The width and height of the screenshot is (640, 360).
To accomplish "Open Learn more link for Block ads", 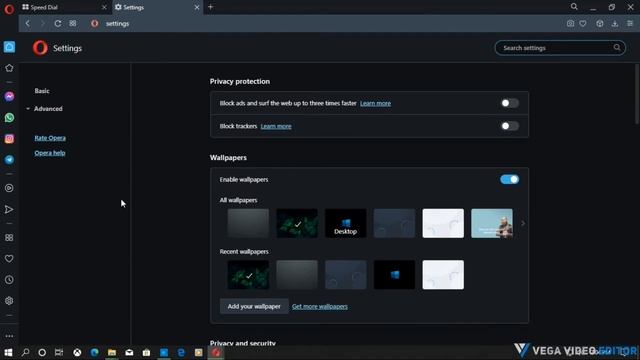I will pyautogui.click(x=376, y=103).
